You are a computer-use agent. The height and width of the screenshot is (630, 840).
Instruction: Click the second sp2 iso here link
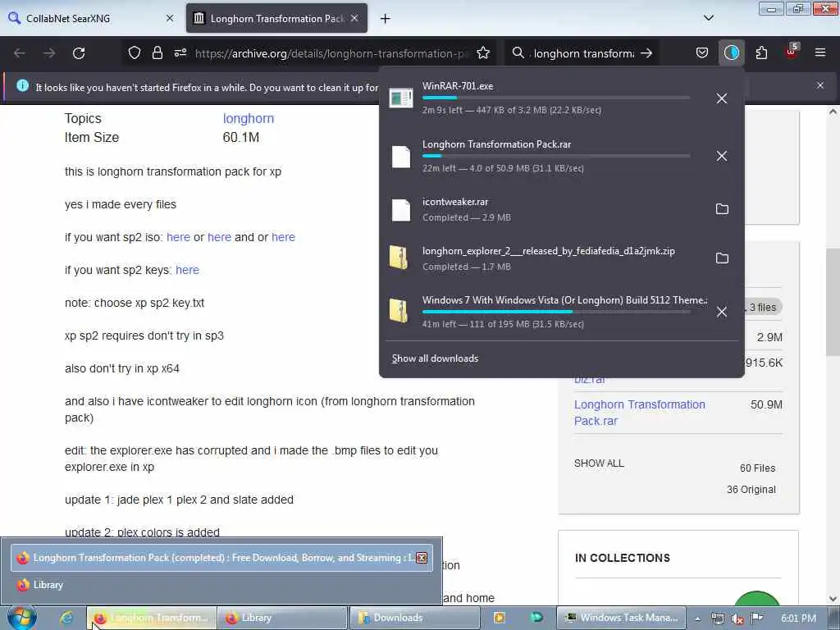[219, 237]
